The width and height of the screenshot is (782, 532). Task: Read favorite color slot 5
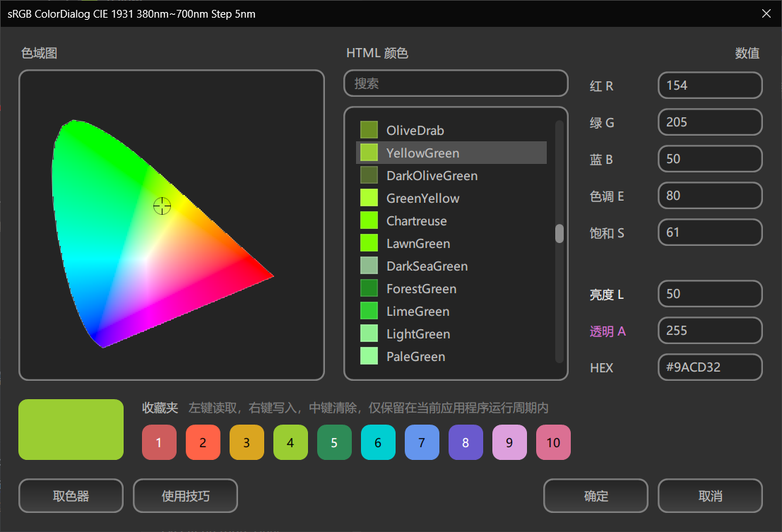(x=334, y=442)
